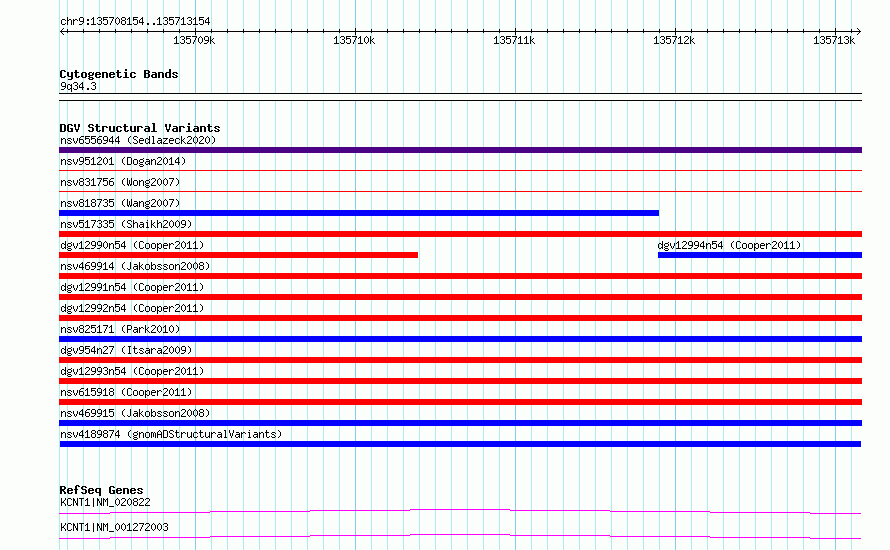Select the blue nsv825171 variant bar
The image size is (890, 550).
tap(460, 339)
